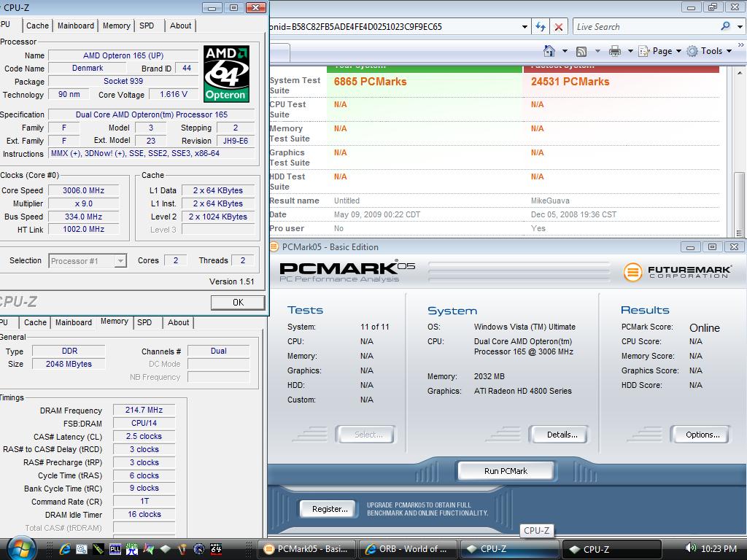Click the RSS Feeds icon in browser toolbar
The image size is (747, 560).
click(581, 52)
